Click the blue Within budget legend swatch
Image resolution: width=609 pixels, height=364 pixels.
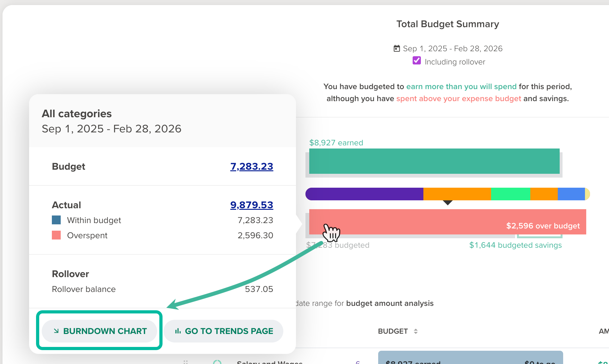(56, 220)
